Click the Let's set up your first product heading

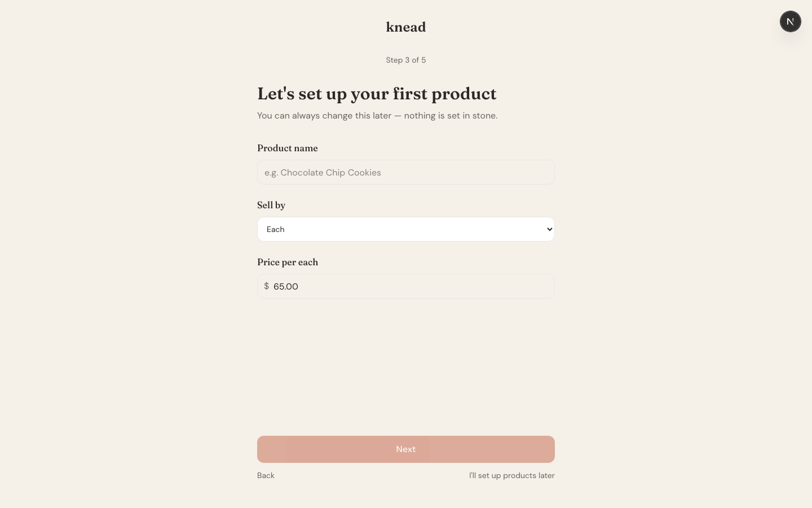[x=377, y=94]
